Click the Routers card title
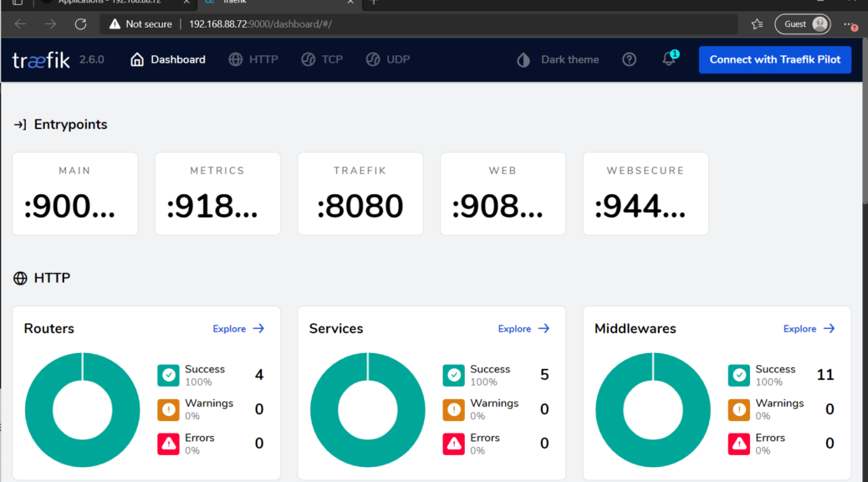Image resolution: width=868 pixels, height=482 pixels. tap(49, 329)
